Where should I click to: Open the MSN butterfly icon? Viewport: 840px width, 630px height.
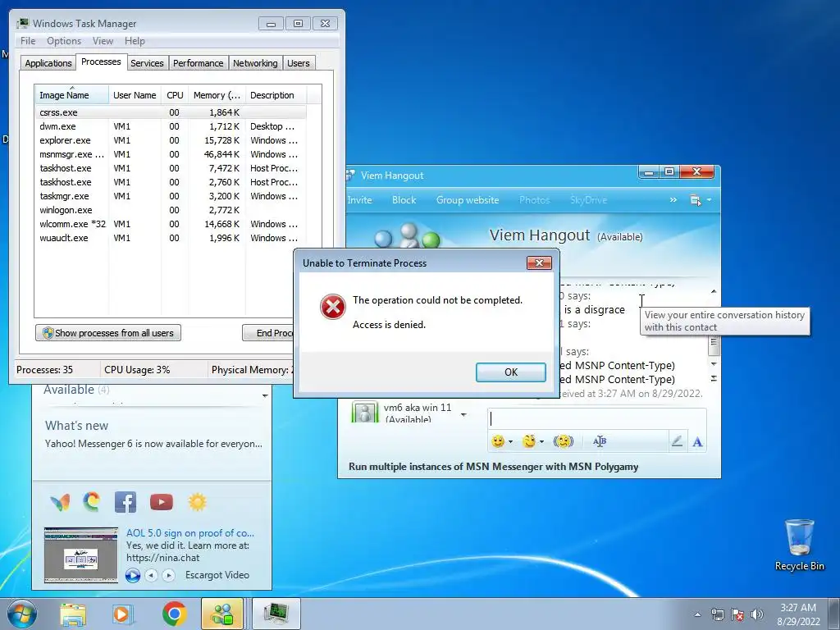[x=60, y=503]
